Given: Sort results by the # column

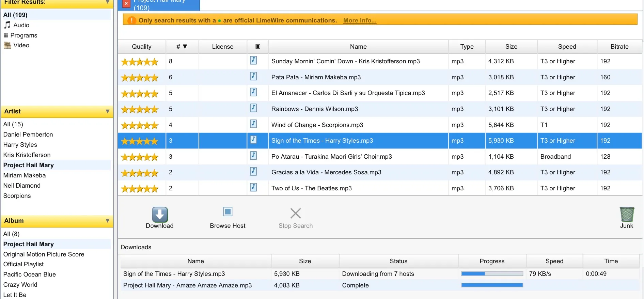Looking at the screenshot, I should (x=182, y=47).
